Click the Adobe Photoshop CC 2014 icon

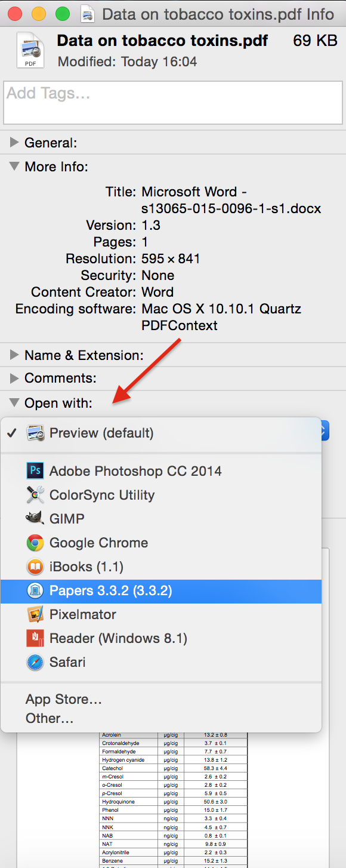[35, 471]
